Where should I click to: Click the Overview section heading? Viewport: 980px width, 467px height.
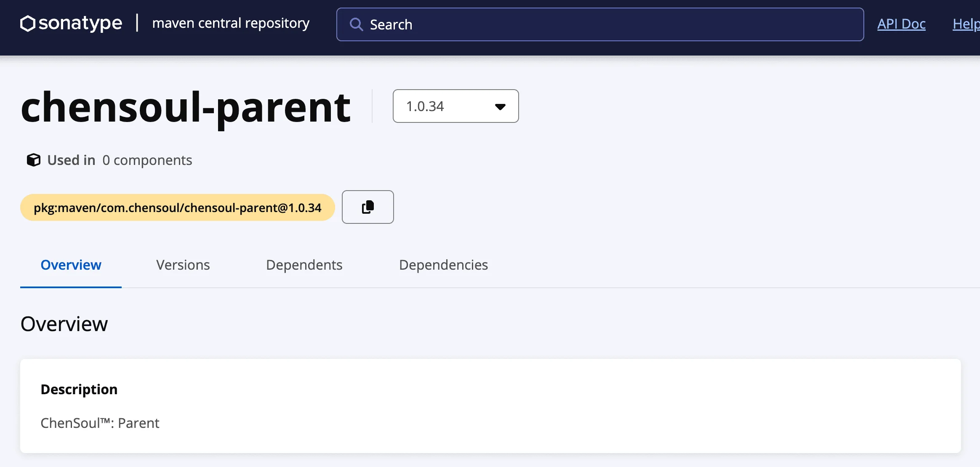coord(64,324)
